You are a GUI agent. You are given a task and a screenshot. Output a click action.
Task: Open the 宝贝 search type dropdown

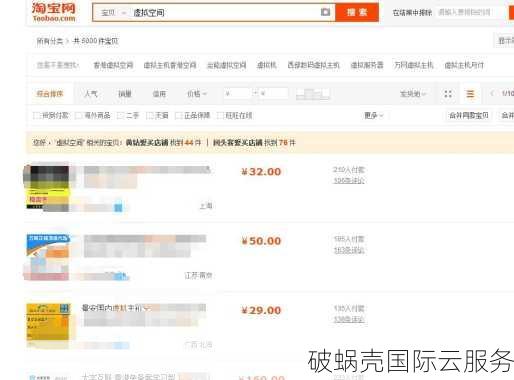click(x=113, y=13)
